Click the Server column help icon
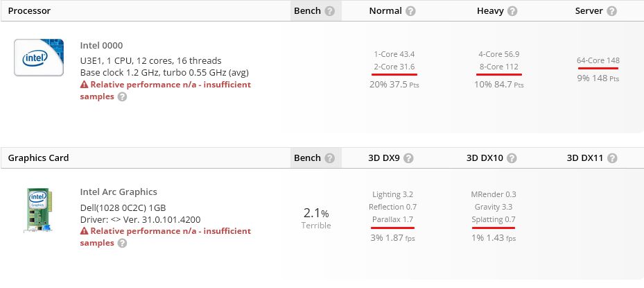This screenshot has width=644, height=288. pos(611,11)
